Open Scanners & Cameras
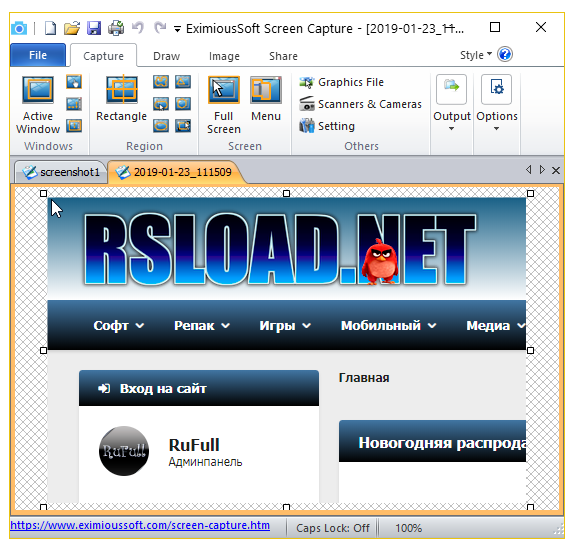 tap(360, 104)
